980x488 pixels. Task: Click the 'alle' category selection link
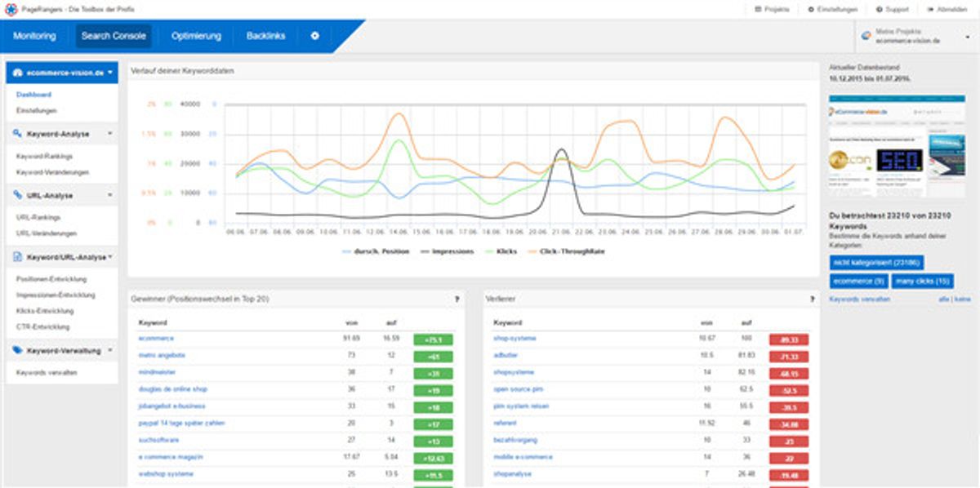(944, 299)
